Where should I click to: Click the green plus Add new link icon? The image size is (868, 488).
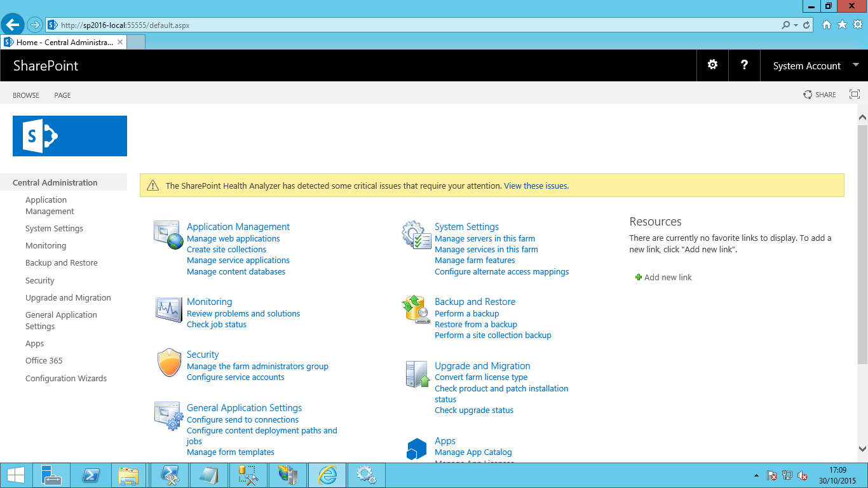639,277
